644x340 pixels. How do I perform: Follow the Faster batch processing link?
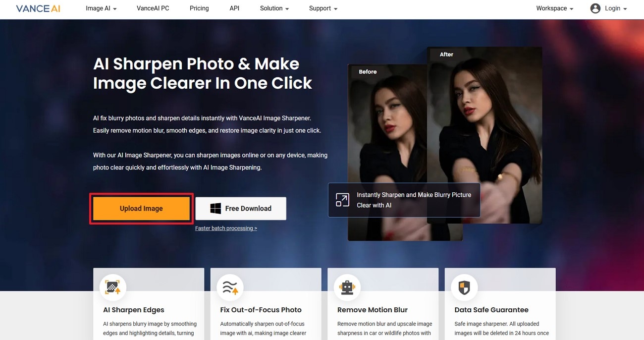pos(226,228)
